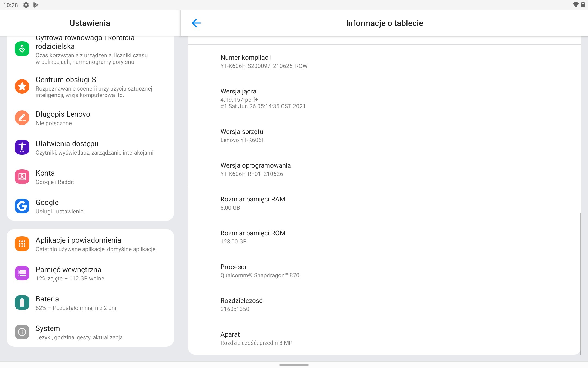
Task: Select Konta Google i Reddit entry
Action: (90, 177)
